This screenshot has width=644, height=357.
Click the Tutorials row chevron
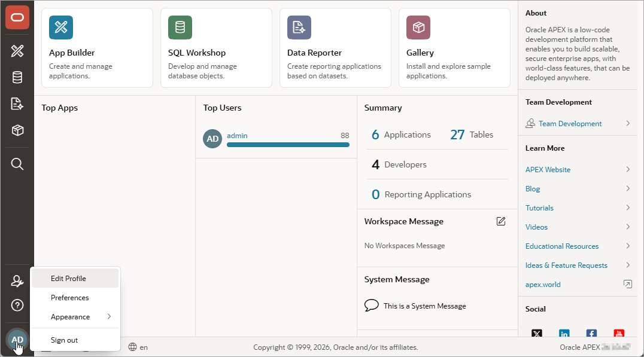[x=628, y=208]
